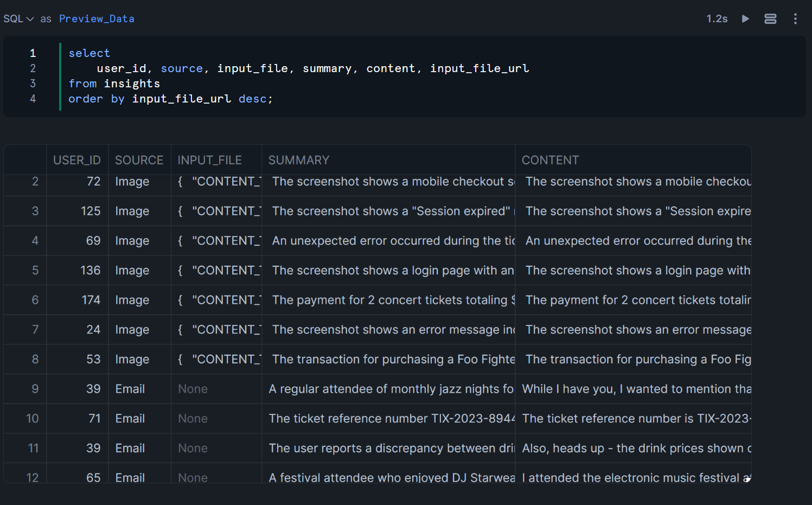The width and height of the screenshot is (812, 505).
Task: Open the three-dot more options menu
Action: [x=795, y=19]
